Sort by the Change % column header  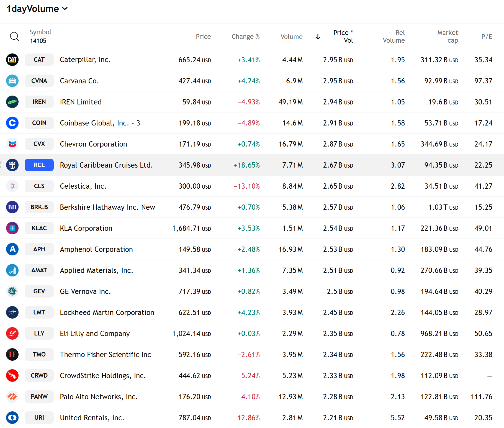pos(246,37)
